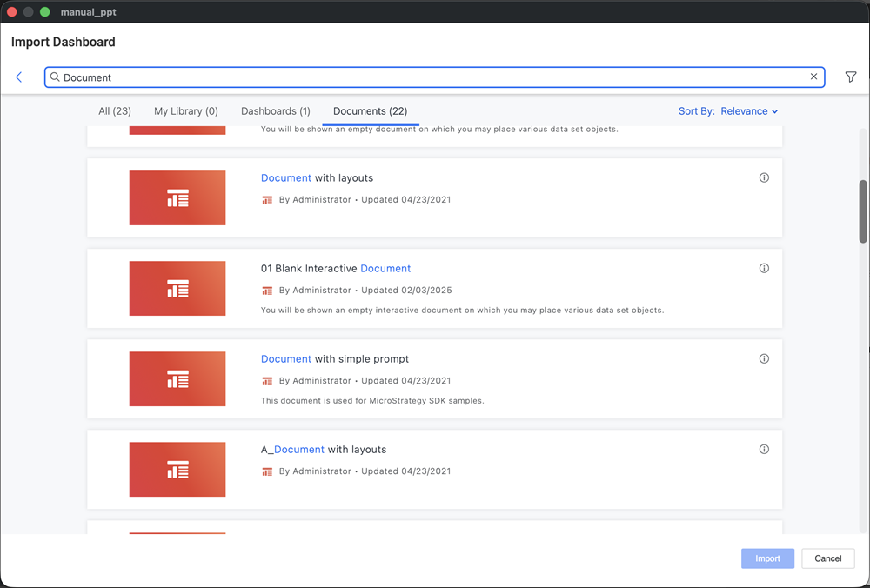Open the Dashboards (1) tab
Viewport: 870px width, 588px height.
275,111
